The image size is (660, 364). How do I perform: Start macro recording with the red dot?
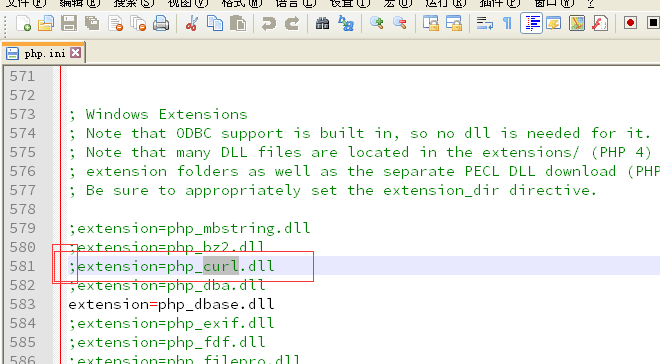[630, 23]
